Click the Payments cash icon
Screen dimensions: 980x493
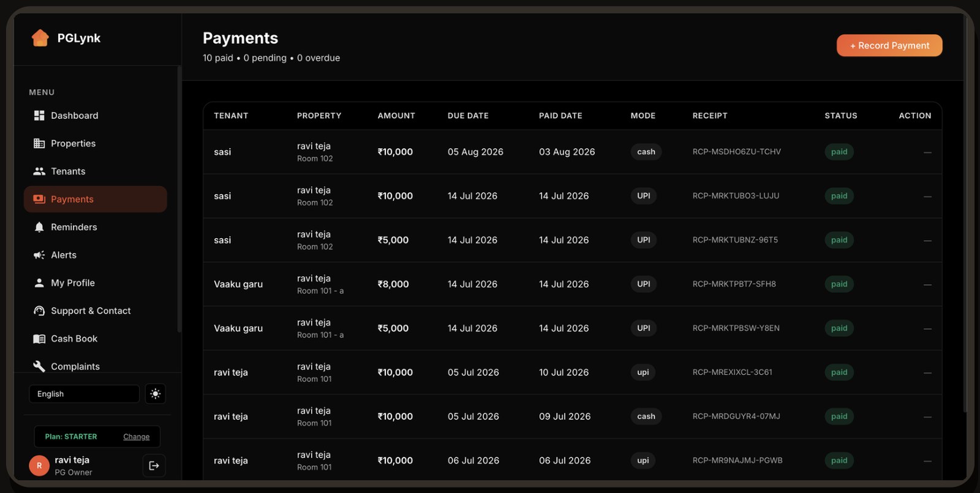pos(39,199)
